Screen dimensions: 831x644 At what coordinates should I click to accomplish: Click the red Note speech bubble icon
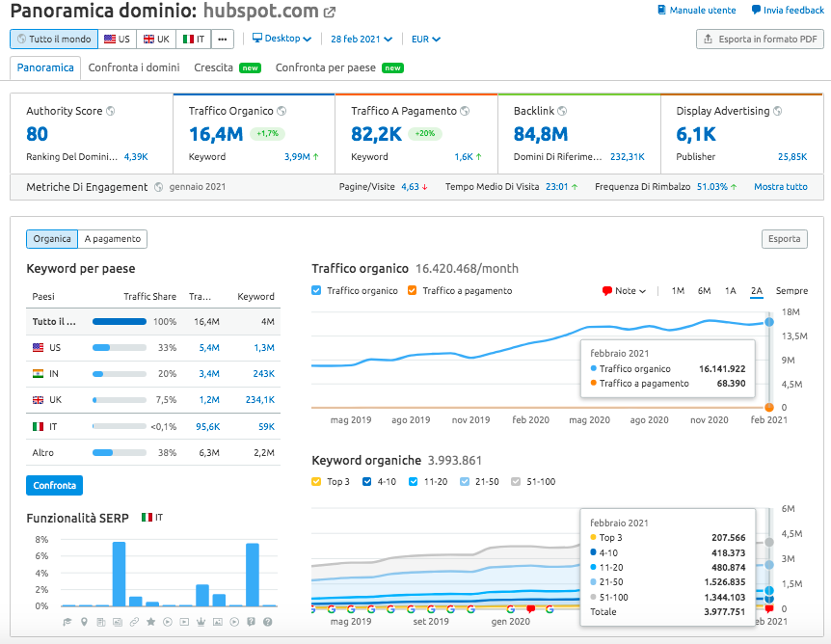pyautogui.click(x=606, y=291)
